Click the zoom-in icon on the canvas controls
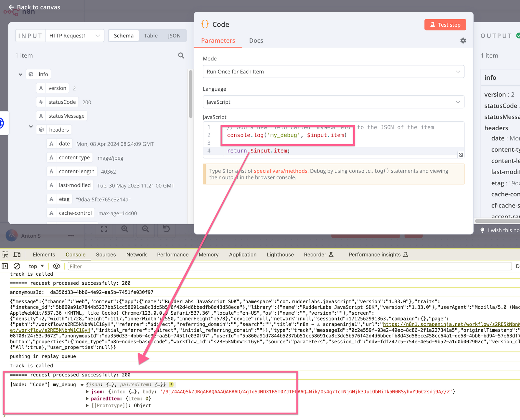The width and height of the screenshot is (520, 420). point(125,229)
